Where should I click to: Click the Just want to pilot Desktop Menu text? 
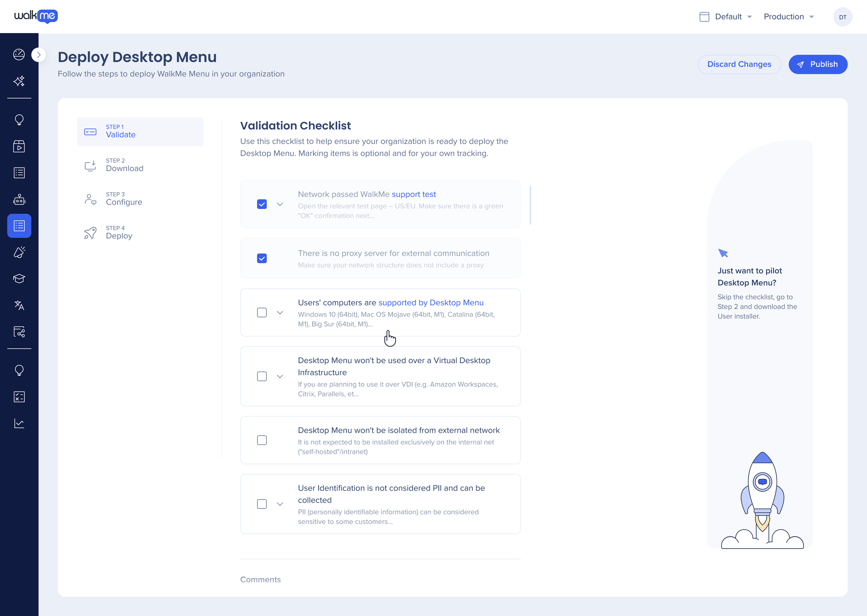749,277
